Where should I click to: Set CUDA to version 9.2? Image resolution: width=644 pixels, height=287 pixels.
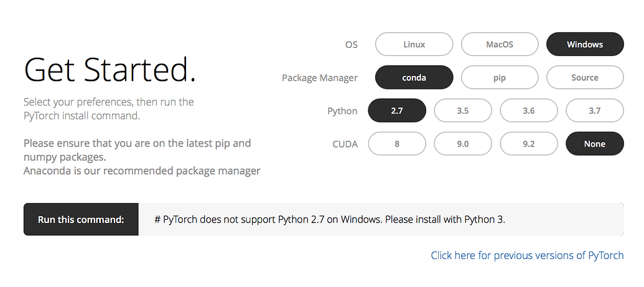pos(529,143)
